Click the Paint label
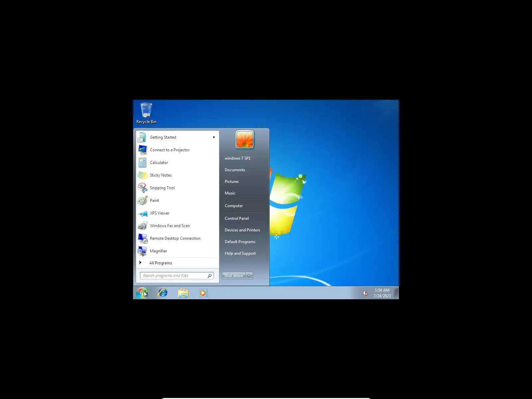This screenshot has width=532, height=399. pos(154,200)
